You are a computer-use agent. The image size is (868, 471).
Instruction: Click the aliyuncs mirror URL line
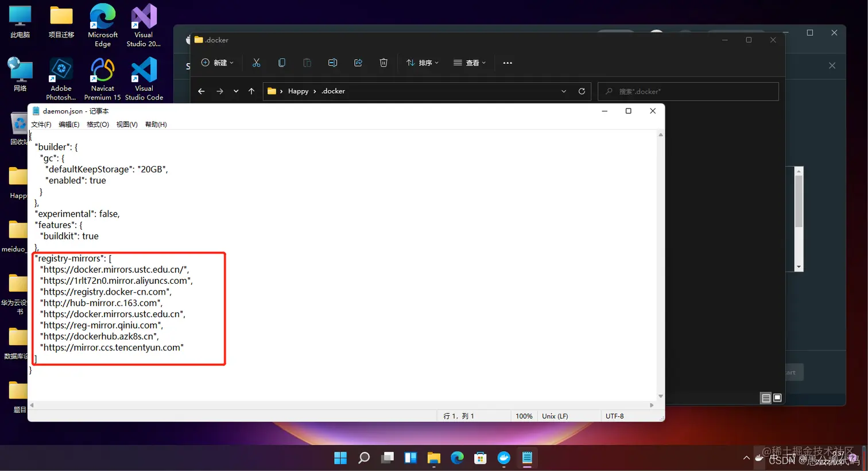[117, 281]
